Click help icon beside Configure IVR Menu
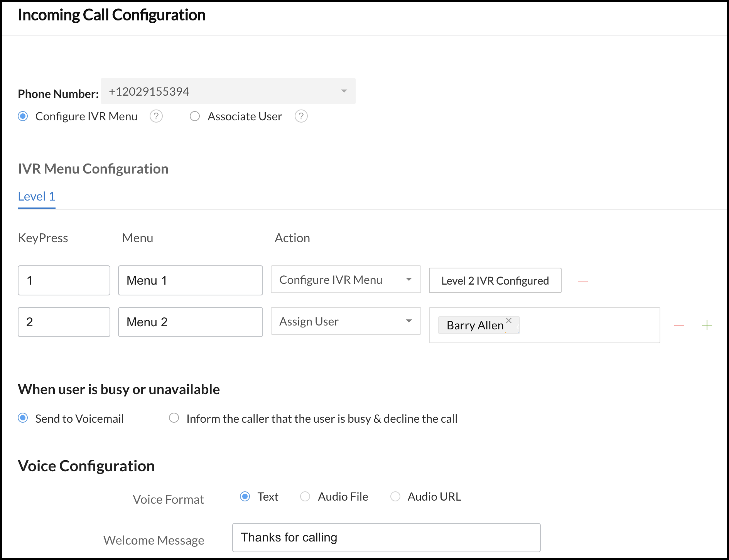The height and width of the screenshot is (560, 729). (x=156, y=116)
